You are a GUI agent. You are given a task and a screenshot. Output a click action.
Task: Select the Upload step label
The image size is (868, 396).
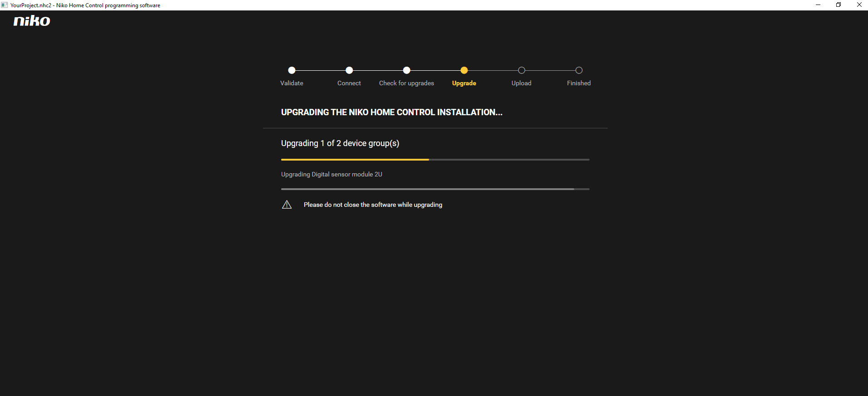(x=522, y=83)
